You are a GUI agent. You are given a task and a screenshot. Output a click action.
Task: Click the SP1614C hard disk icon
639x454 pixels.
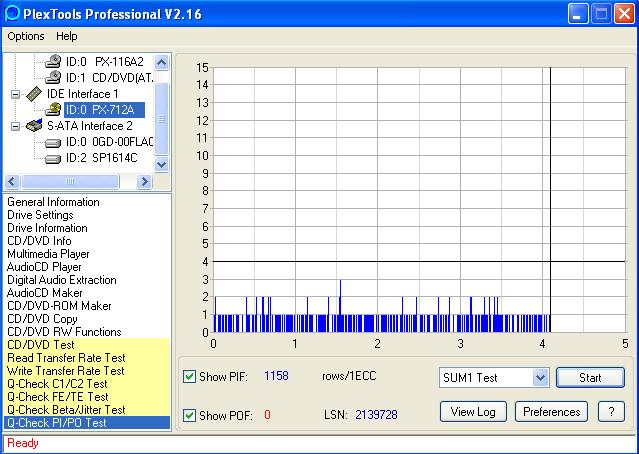(53, 159)
